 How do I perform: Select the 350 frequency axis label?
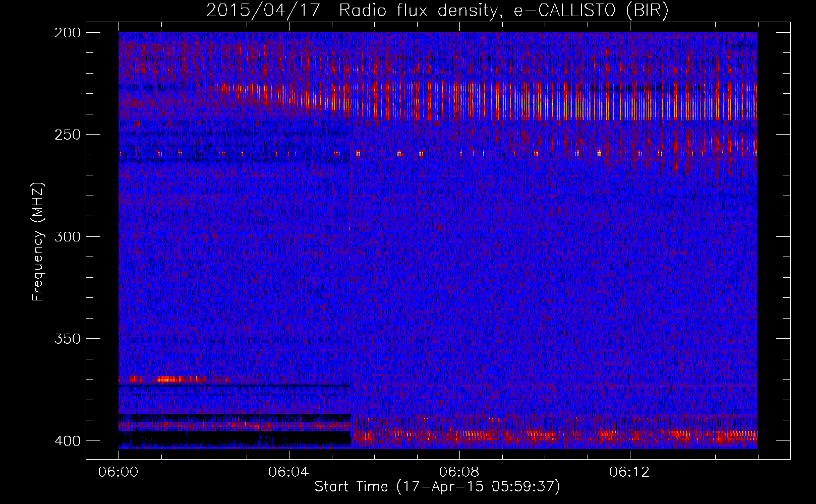point(67,339)
